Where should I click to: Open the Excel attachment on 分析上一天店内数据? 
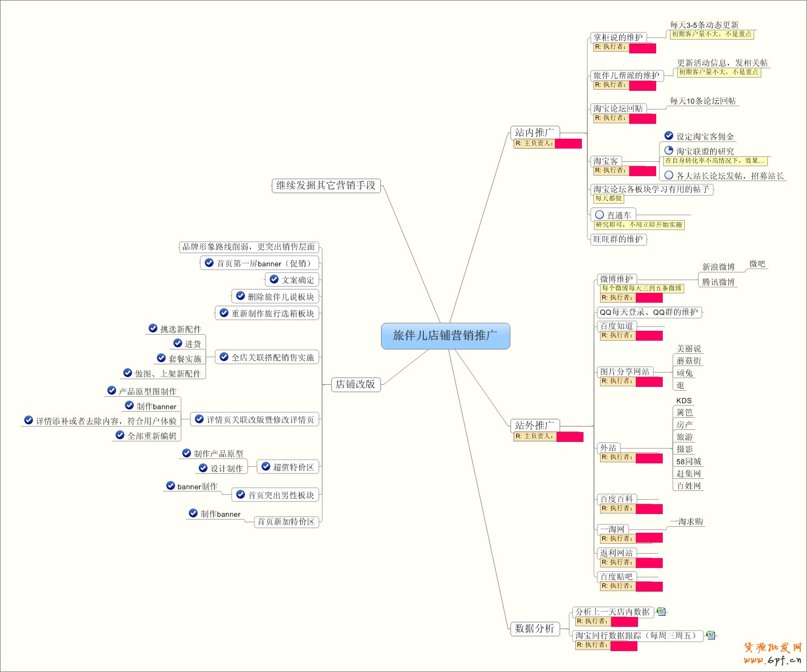[661, 611]
